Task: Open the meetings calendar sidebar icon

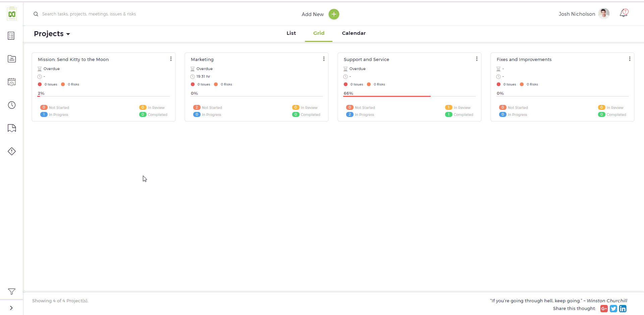Action: point(11,82)
